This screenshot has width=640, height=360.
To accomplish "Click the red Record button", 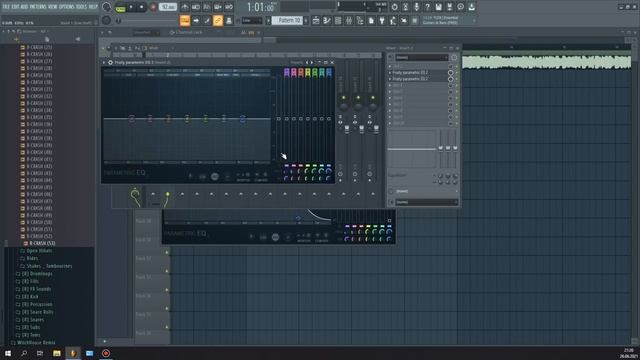I will [153, 7].
